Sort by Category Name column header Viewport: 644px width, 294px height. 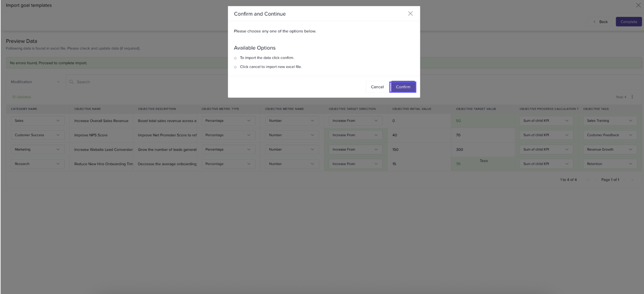(x=24, y=109)
